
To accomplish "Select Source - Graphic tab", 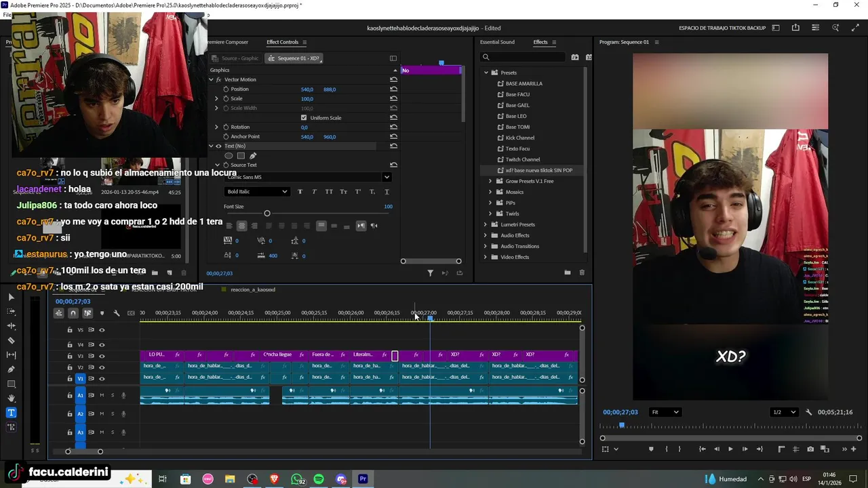I will [x=235, y=58].
